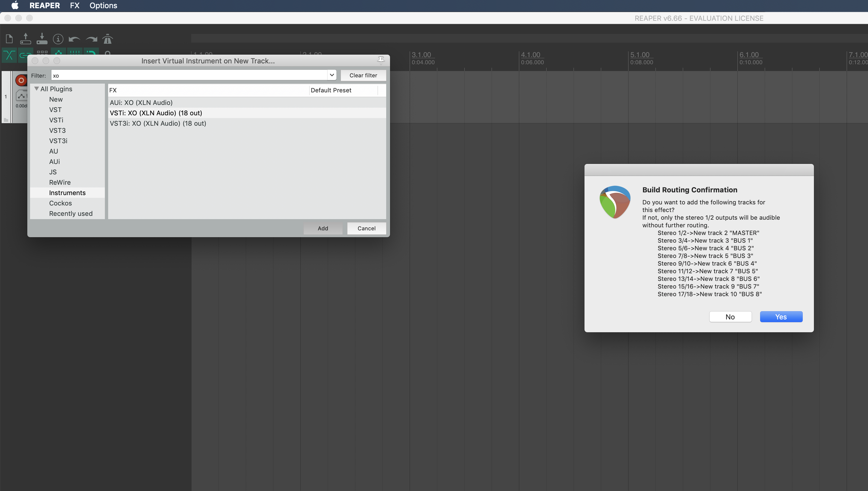
Task: Open the REAPER application menu
Action: [45, 5]
